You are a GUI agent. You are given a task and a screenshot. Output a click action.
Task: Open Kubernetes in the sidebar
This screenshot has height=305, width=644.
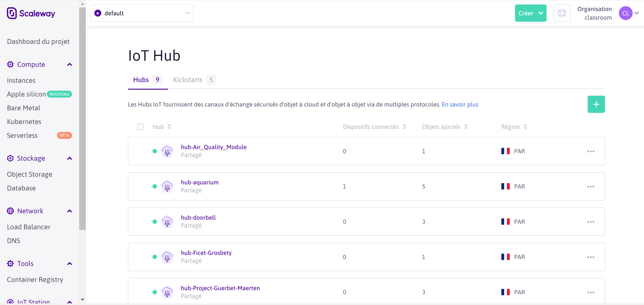point(24,122)
